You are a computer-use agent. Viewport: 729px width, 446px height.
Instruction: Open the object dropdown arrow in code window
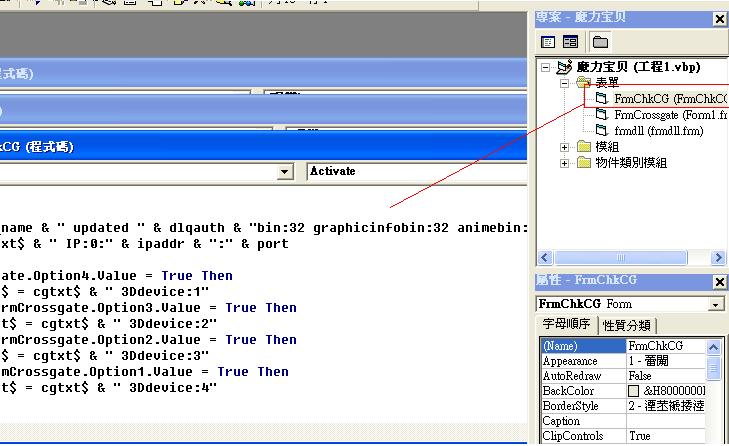(285, 172)
